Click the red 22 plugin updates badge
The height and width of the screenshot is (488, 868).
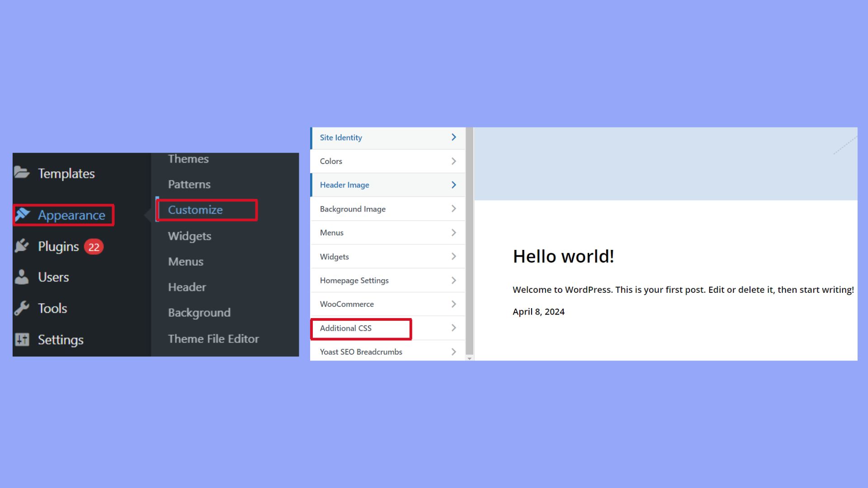click(94, 247)
